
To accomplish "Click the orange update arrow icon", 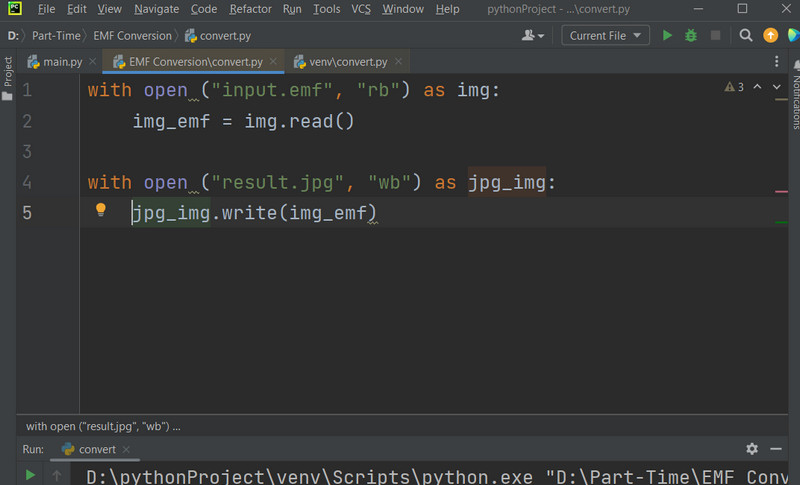I will pyautogui.click(x=770, y=35).
